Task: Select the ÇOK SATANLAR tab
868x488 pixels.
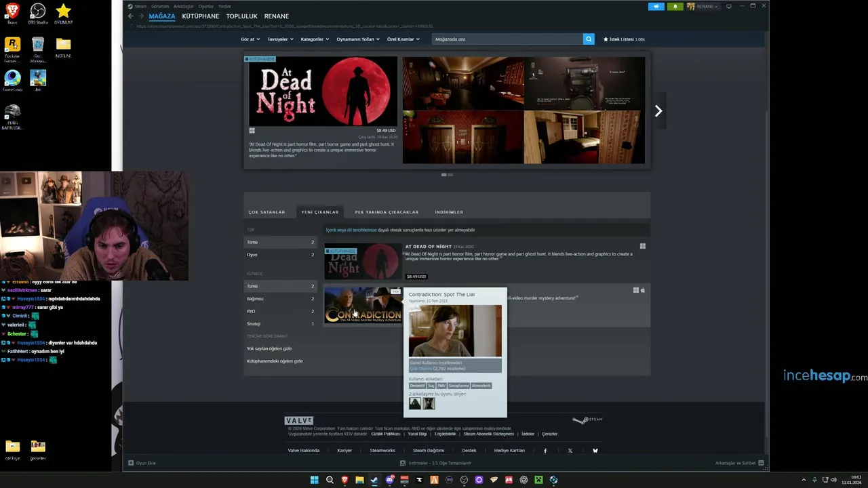Action: point(267,212)
